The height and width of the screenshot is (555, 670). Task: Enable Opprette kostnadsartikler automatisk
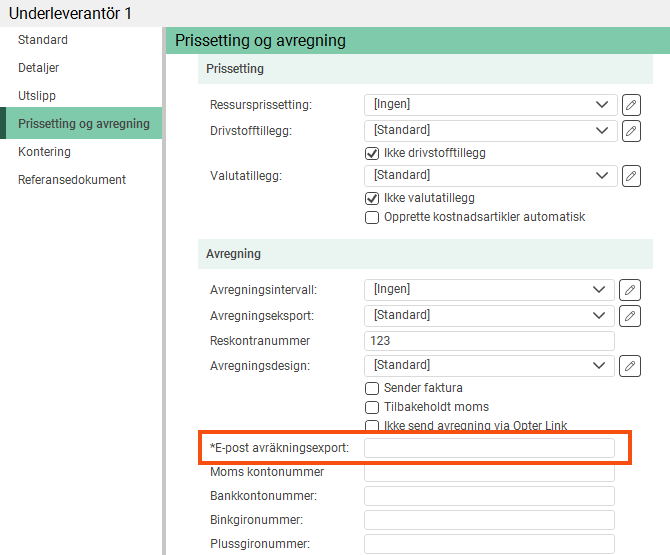pyautogui.click(x=372, y=217)
